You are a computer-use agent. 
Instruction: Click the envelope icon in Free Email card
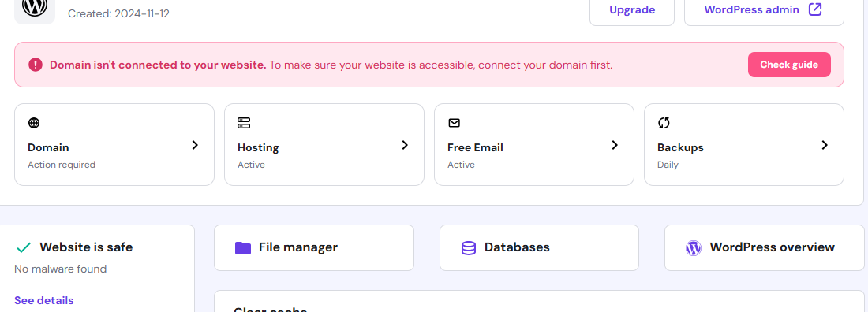[454, 123]
